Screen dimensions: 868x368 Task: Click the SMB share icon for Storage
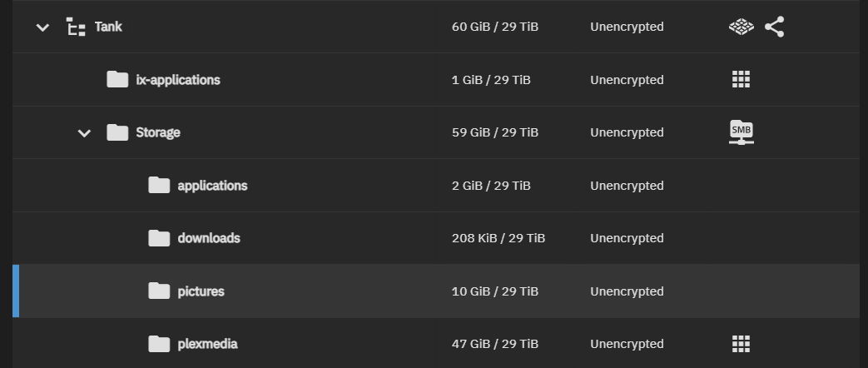coord(741,132)
